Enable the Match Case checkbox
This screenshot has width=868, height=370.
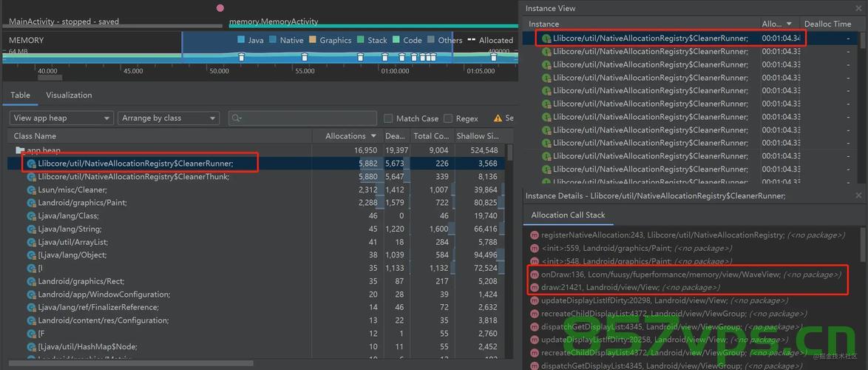(x=388, y=118)
